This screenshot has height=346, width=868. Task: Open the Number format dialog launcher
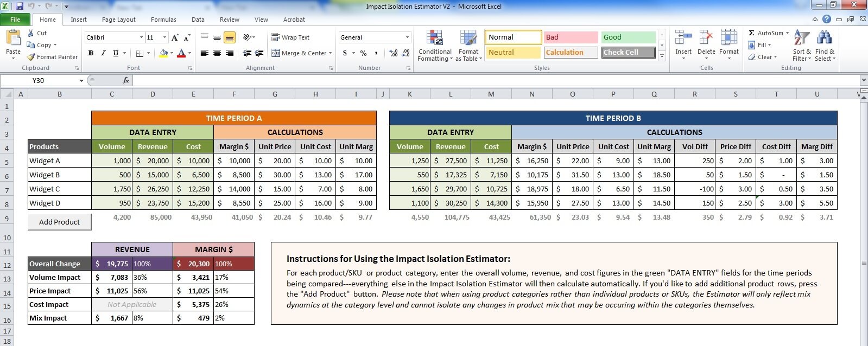click(408, 68)
